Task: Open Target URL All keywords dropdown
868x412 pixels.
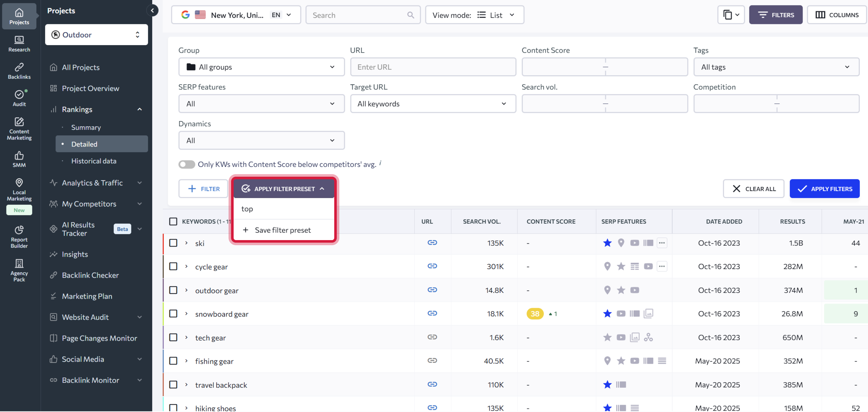Action: [433, 104]
